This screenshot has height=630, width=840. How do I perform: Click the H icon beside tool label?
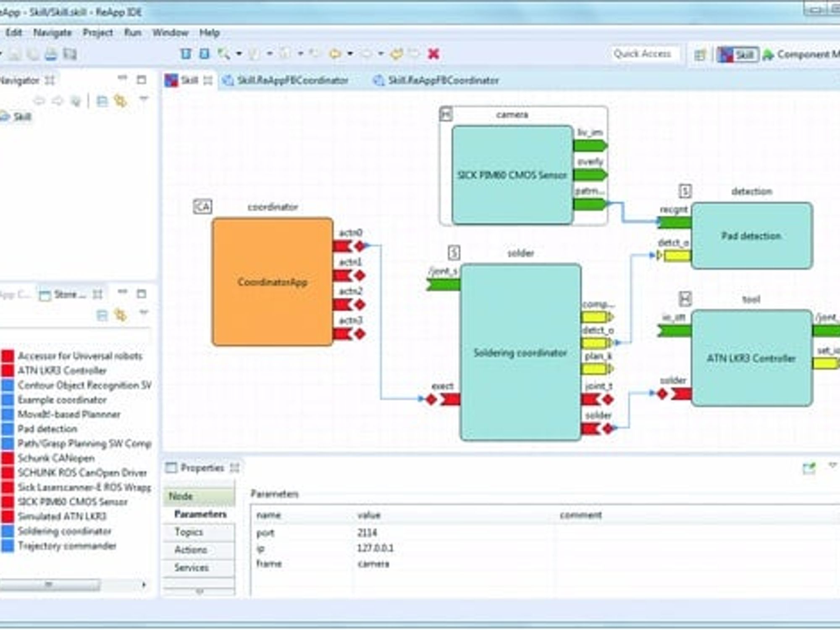pyautogui.click(x=685, y=299)
